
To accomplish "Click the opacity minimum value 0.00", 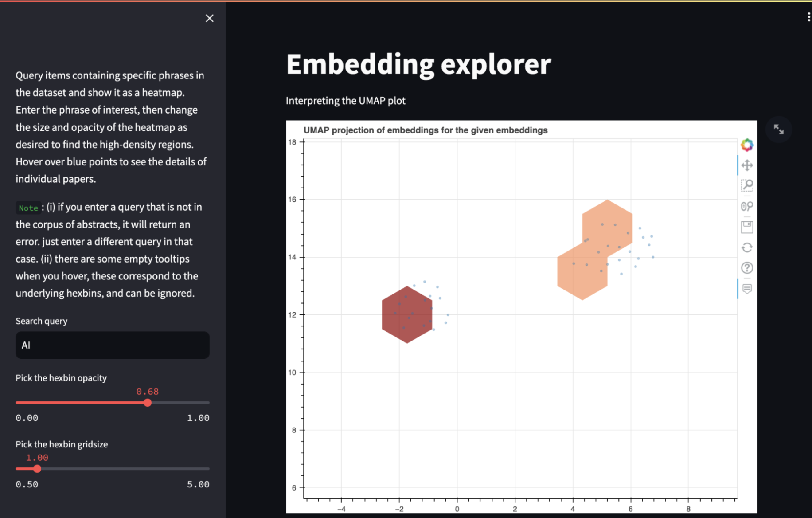I will (27, 418).
